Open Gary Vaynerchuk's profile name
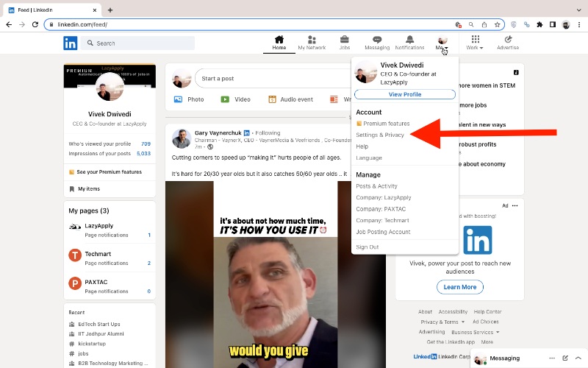 pos(218,133)
